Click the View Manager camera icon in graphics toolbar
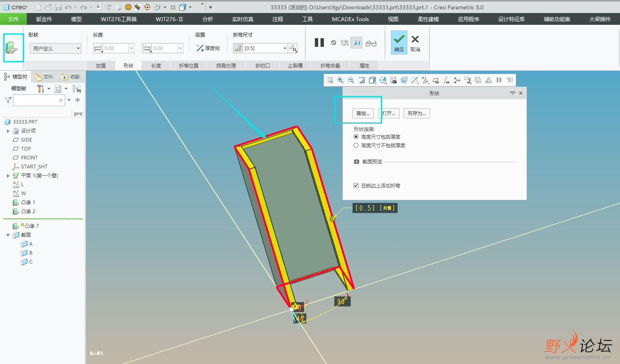620x364 pixels. tap(393, 80)
